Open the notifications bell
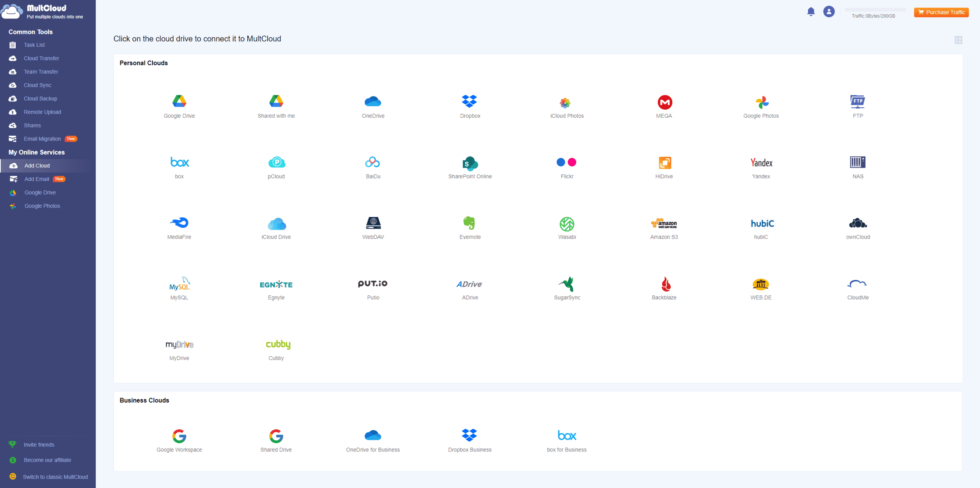Viewport: 980px width, 488px height. click(811, 12)
